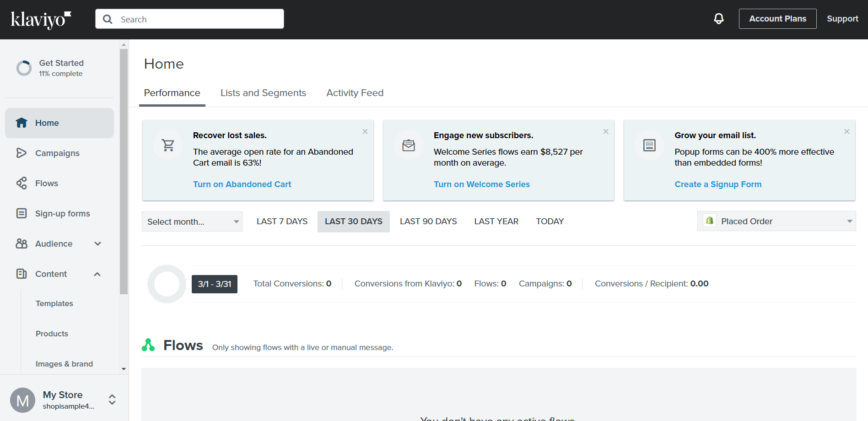
Task: Click the envelope icon in Engage card
Action: (409, 145)
